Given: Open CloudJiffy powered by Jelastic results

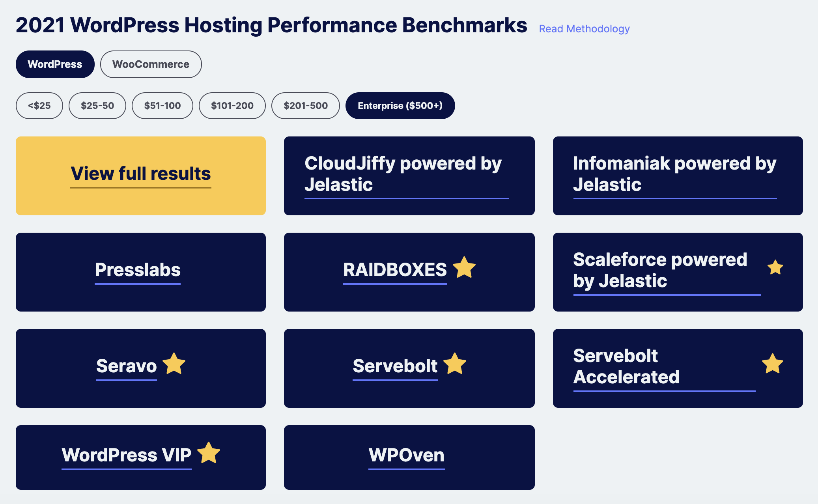Looking at the screenshot, I should (x=403, y=174).
